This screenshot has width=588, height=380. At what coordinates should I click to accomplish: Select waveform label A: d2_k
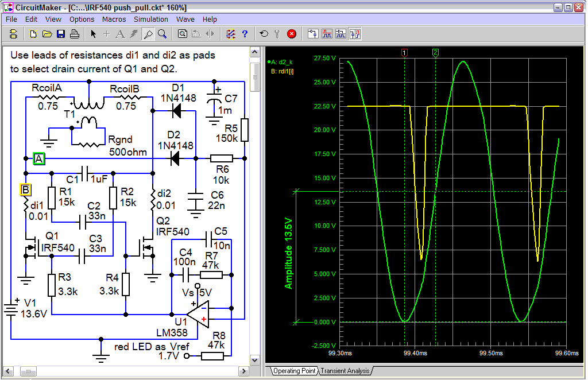click(x=281, y=61)
